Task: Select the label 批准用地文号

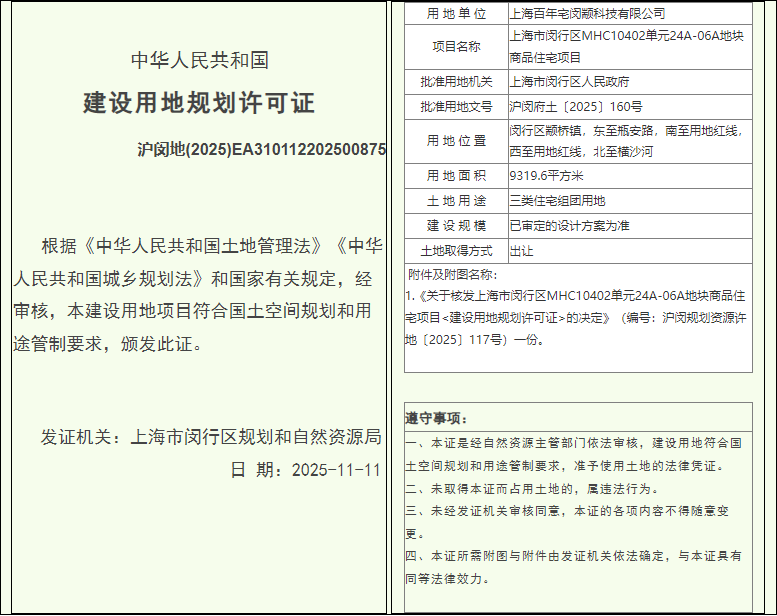Action: pos(456,107)
